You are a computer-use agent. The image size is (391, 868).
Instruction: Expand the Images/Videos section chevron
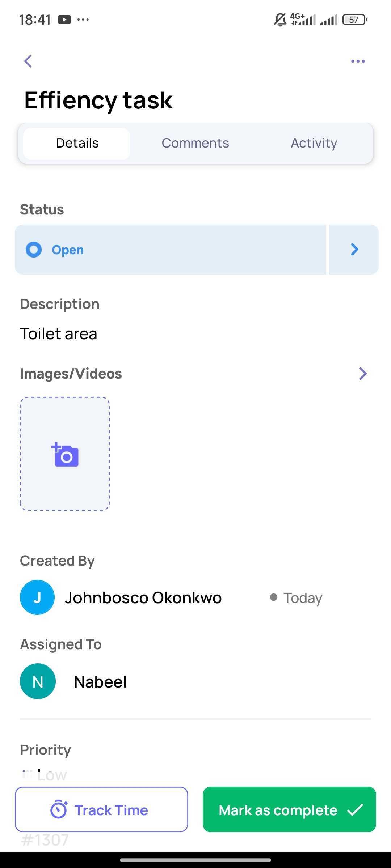pos(363,374)
